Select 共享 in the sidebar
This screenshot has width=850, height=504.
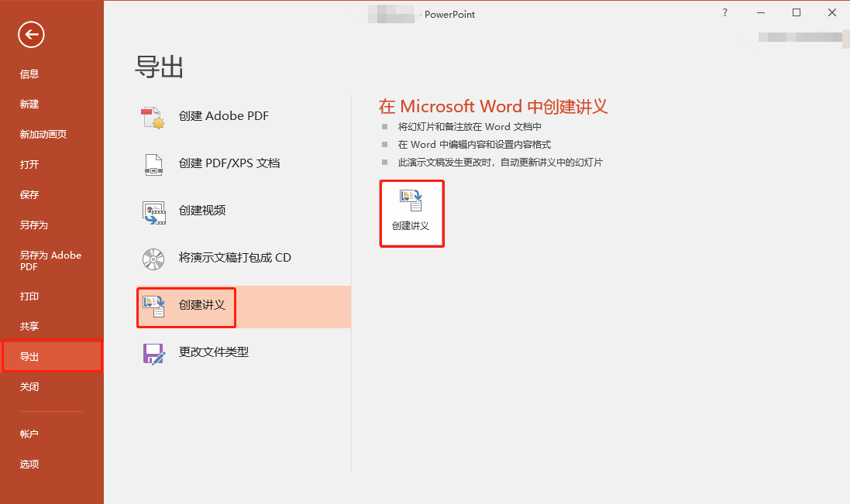point(29,327)
